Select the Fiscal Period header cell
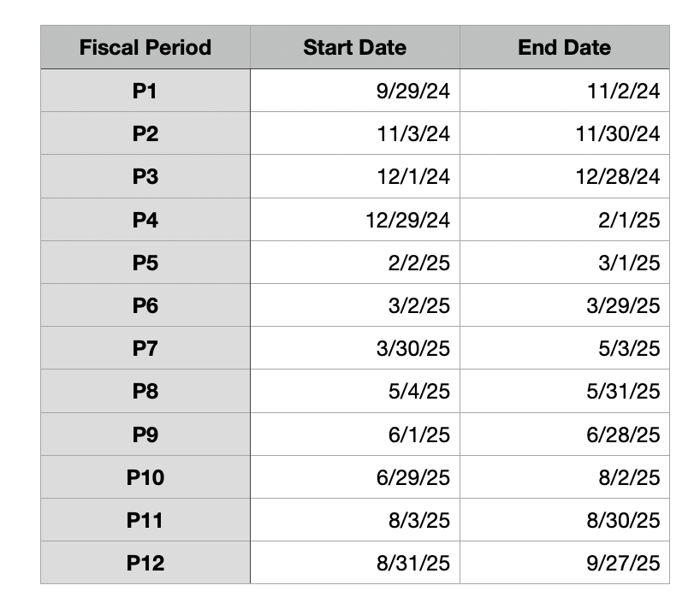Viewport: 700px width, 609px height. pyautogui.click(x=145, y=47)
